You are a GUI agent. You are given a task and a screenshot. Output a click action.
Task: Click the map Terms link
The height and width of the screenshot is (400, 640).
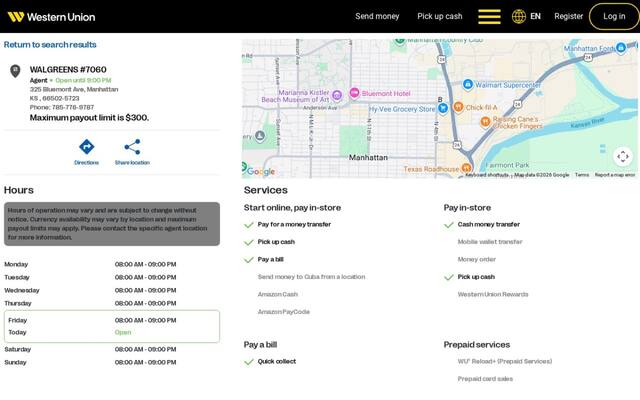point(582,175)
